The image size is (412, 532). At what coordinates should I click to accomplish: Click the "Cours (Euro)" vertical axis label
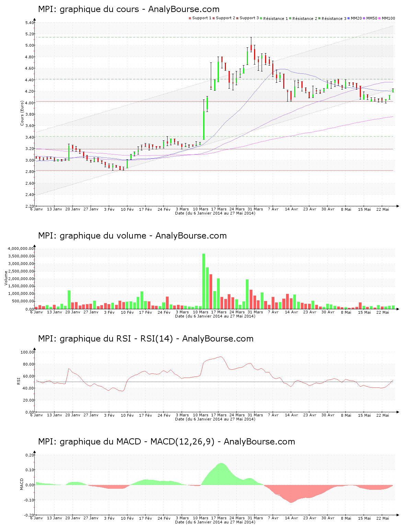click(x=22, y=113)
